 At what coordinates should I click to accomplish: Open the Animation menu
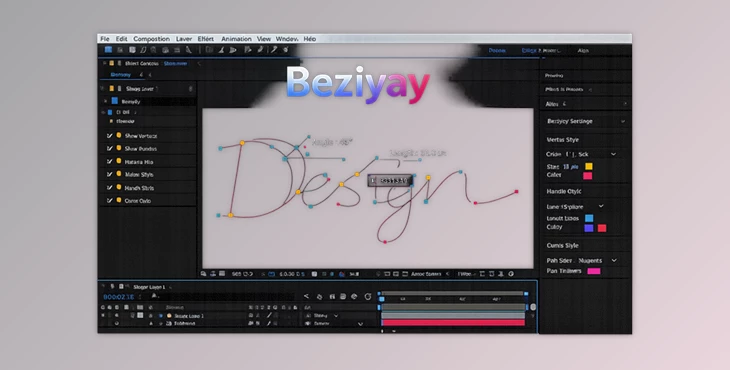(x=236, y=39)
